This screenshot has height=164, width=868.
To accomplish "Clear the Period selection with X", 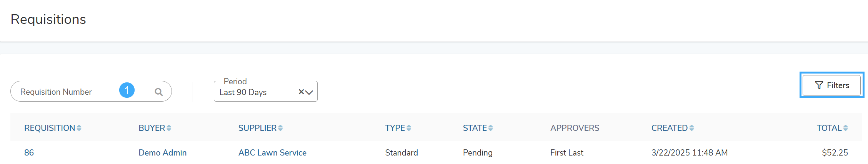I will 301,92.
